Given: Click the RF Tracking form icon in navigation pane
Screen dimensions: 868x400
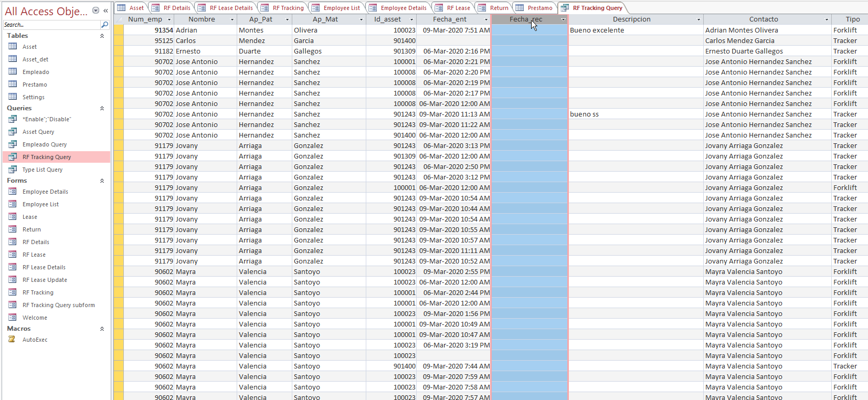Looking at the screenshot, I should 13,292.
